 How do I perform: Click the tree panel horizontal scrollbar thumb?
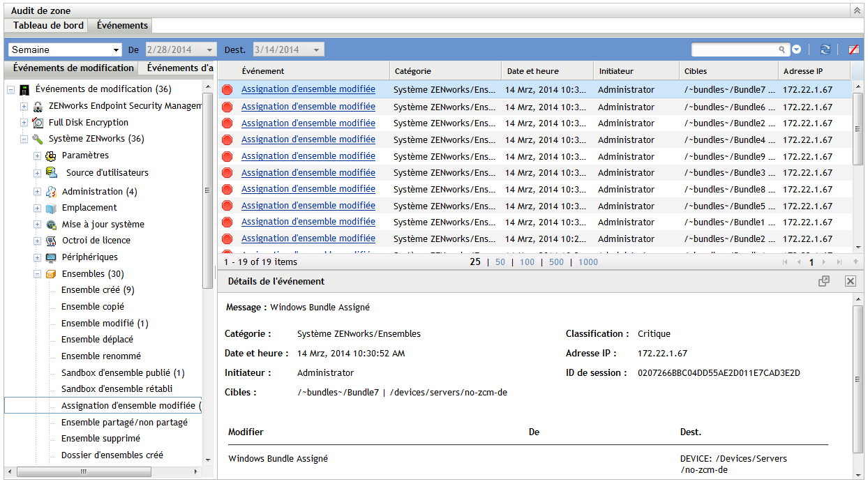pyautogui.click(x=84, y=472)
